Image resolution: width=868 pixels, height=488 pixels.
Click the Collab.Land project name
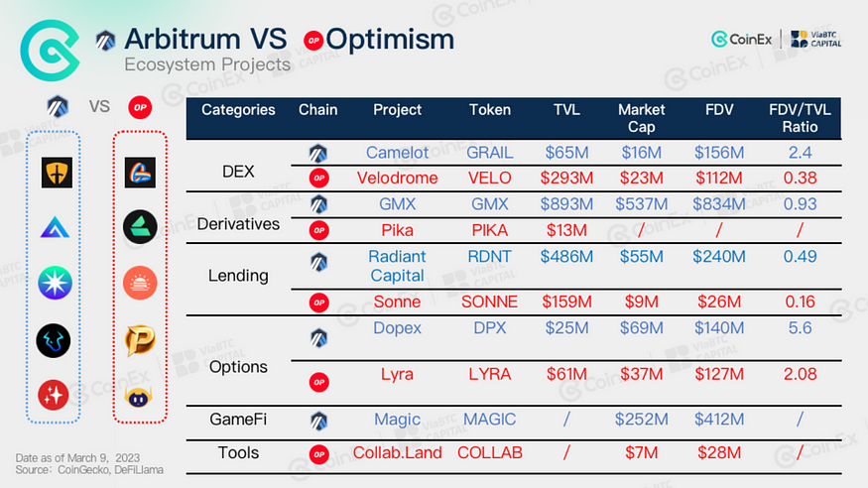[x=397, y=452]
